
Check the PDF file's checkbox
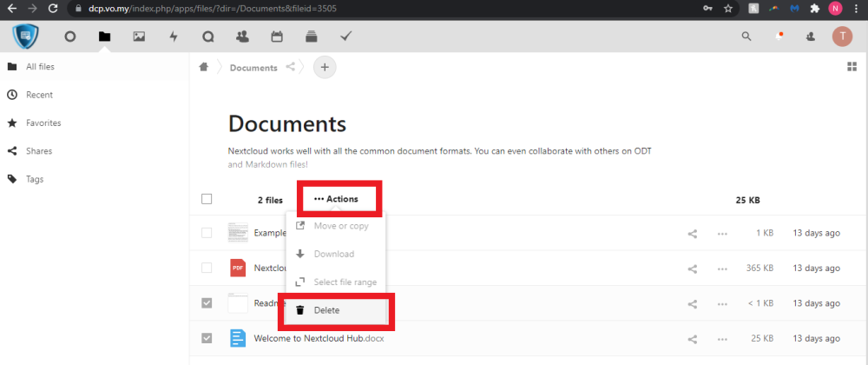coord(207,268)
